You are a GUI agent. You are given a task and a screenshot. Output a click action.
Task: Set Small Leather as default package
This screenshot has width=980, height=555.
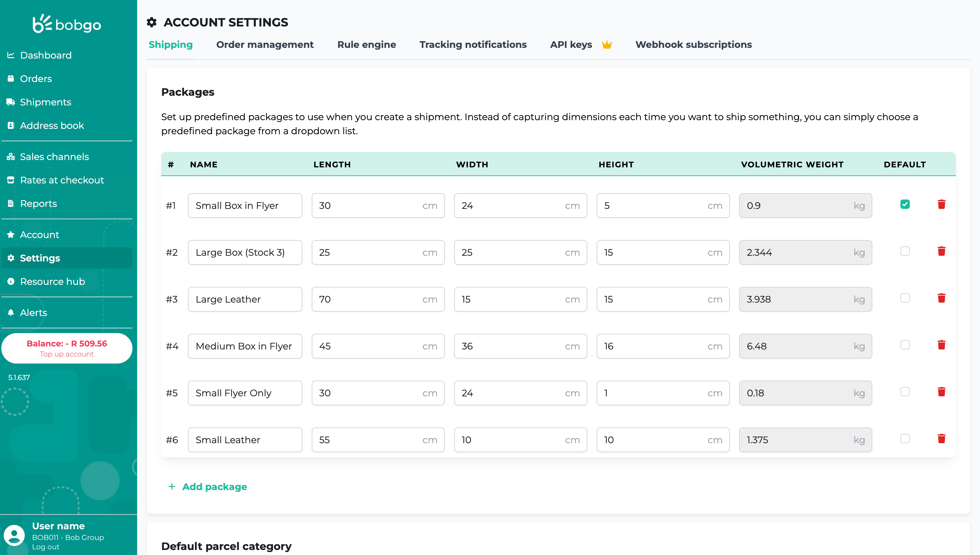[x=905, y=439]
